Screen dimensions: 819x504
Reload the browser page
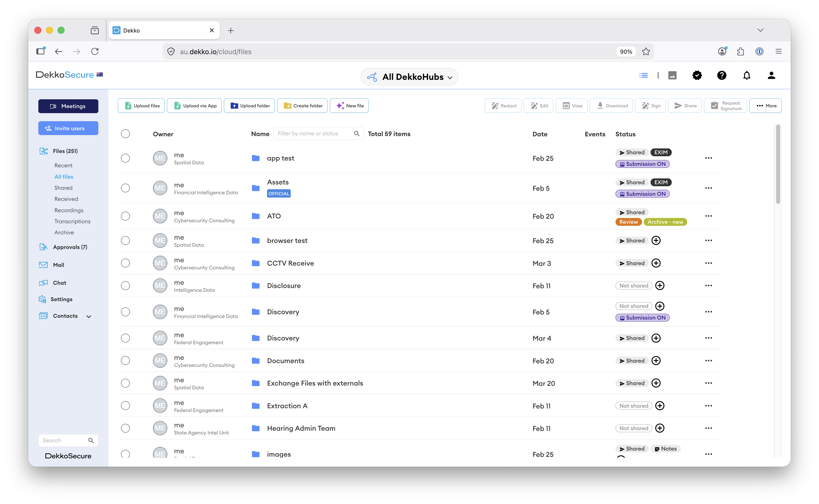click(95, 51)
